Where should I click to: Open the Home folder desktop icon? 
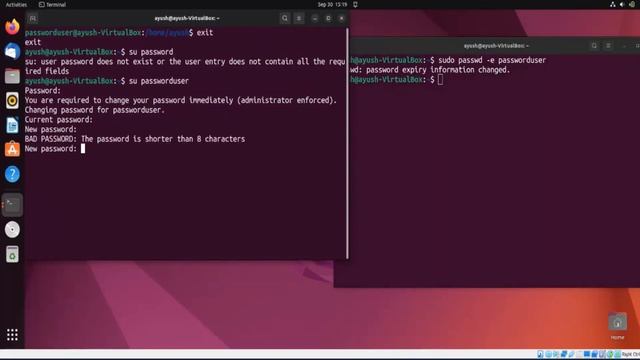point(617,326)
